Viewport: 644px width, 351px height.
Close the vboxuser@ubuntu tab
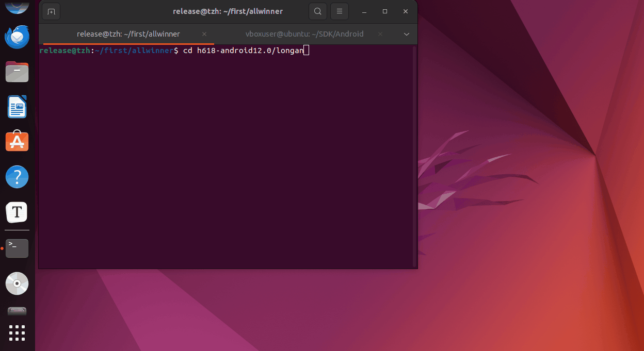coord(380,34)
